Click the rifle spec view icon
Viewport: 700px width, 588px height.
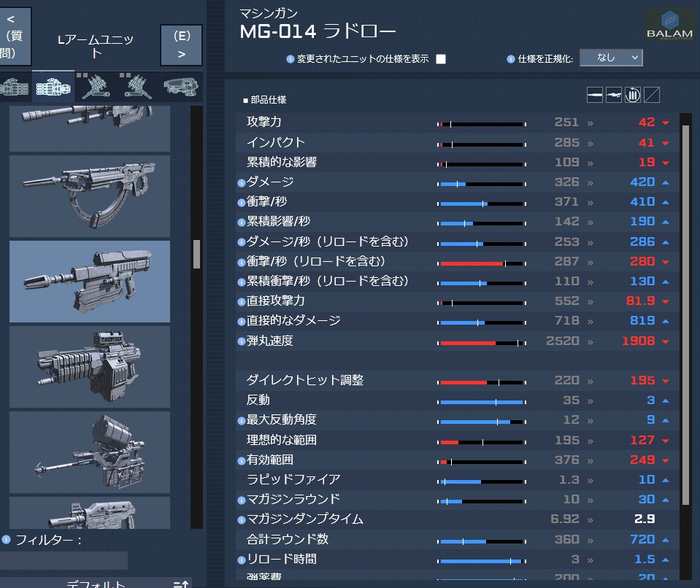(614, 95)
